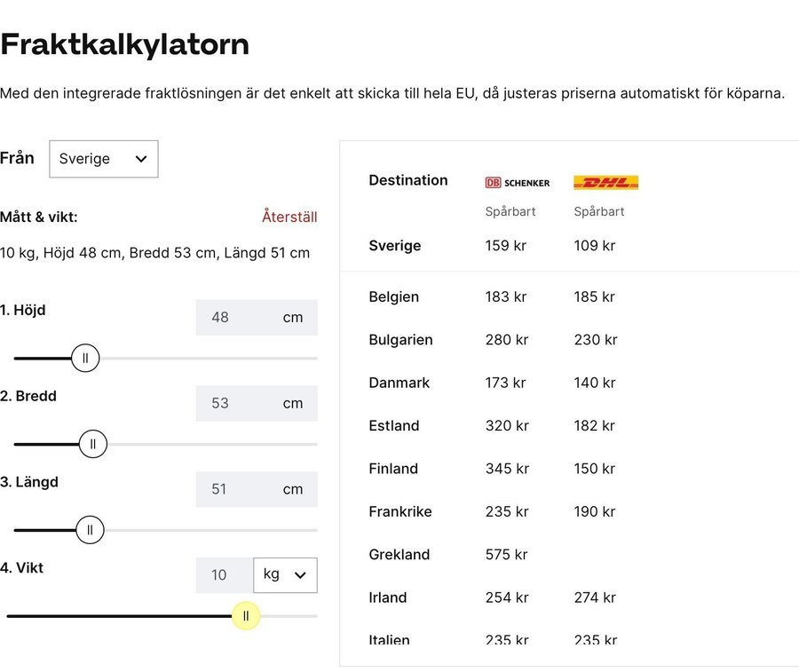Click the Bredd slider handle
This screenshot has width=799, height=672.
pyautogui.click(x=93, y=444)
